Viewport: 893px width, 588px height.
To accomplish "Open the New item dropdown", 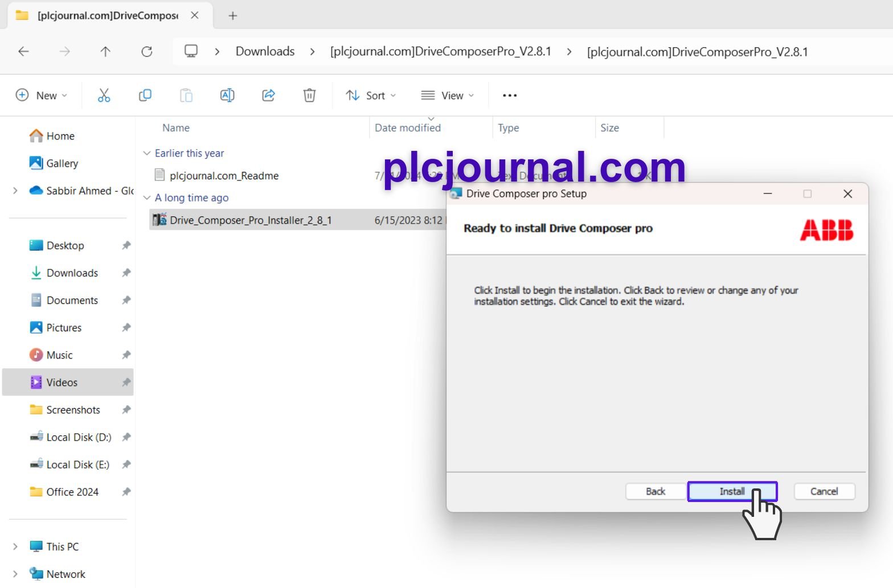I will tap(42, 96).
